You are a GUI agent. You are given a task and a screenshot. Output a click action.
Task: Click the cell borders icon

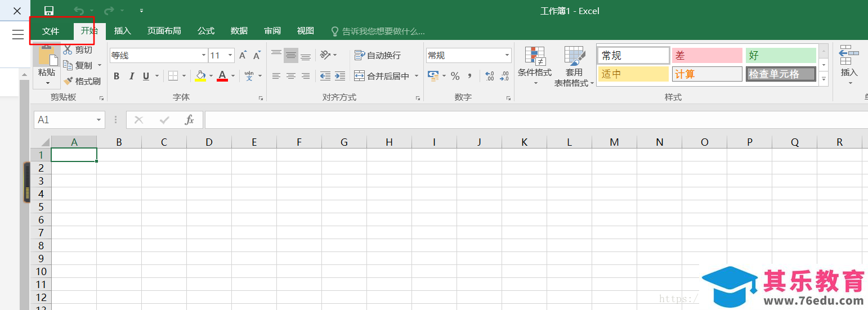tap(173, 76)
